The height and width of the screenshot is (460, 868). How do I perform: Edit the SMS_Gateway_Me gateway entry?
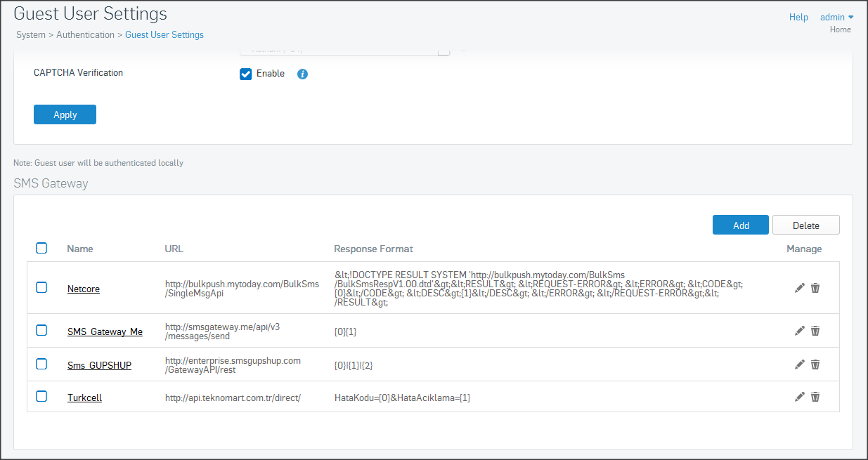(799, 331)
